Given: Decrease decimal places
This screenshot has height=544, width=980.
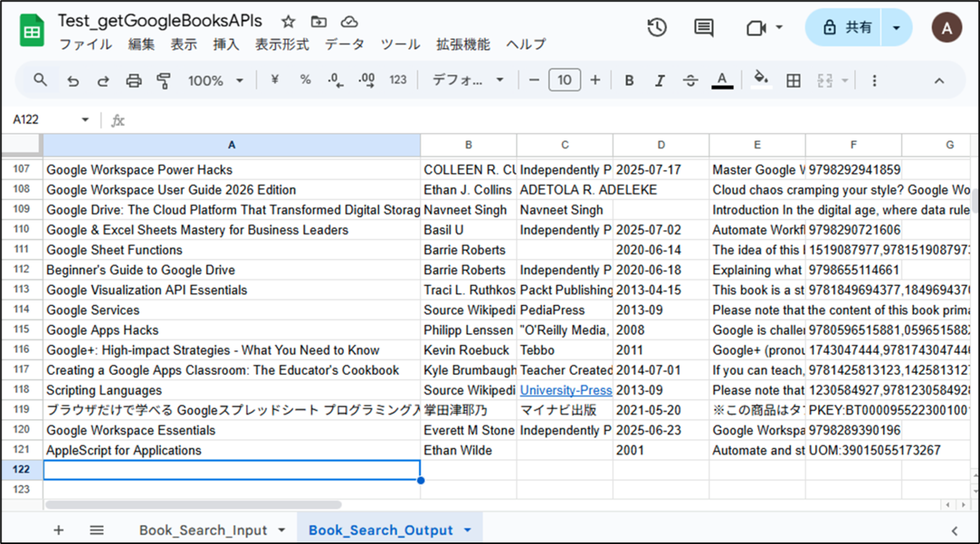Looking at the screenshot, I should [335, 80].
